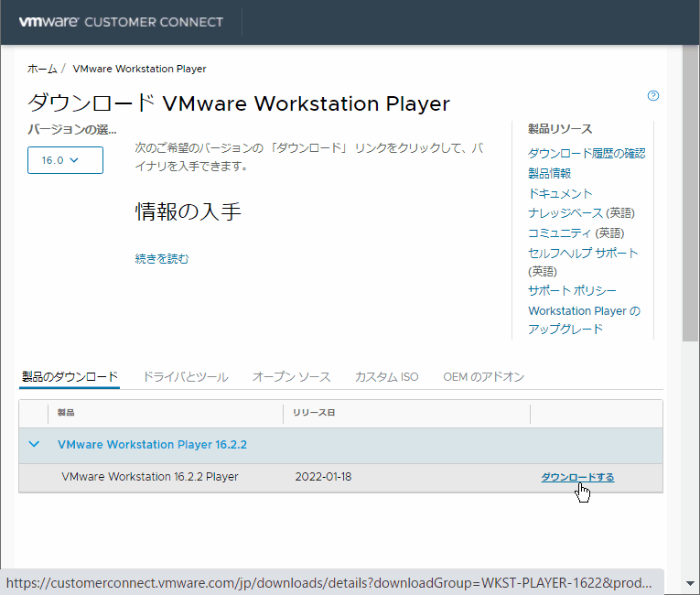Image resolution: width=700 pixels, height=595 pixels.
Task: Click VMware Workstation 16.2.2 Player product cell
Action: pyautogui.click(x=150, y=477)
